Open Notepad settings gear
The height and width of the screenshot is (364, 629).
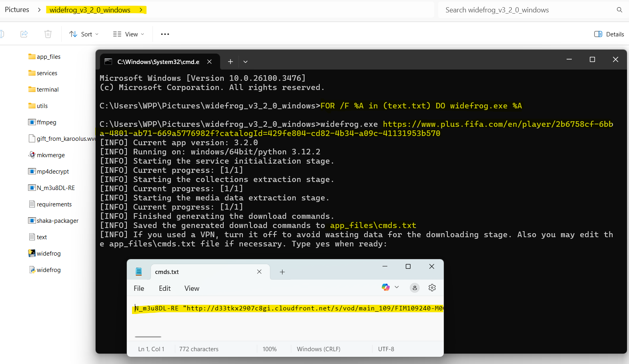pos(432,288)
